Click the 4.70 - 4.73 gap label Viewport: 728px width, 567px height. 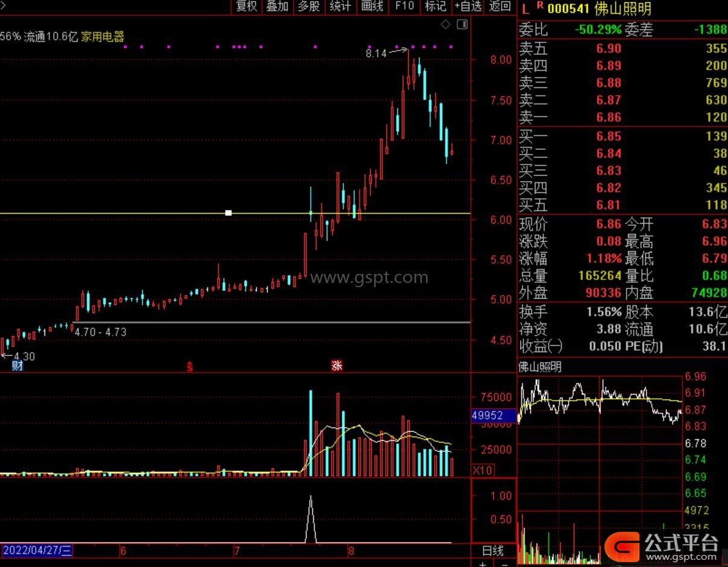click(x=100, y=332)
